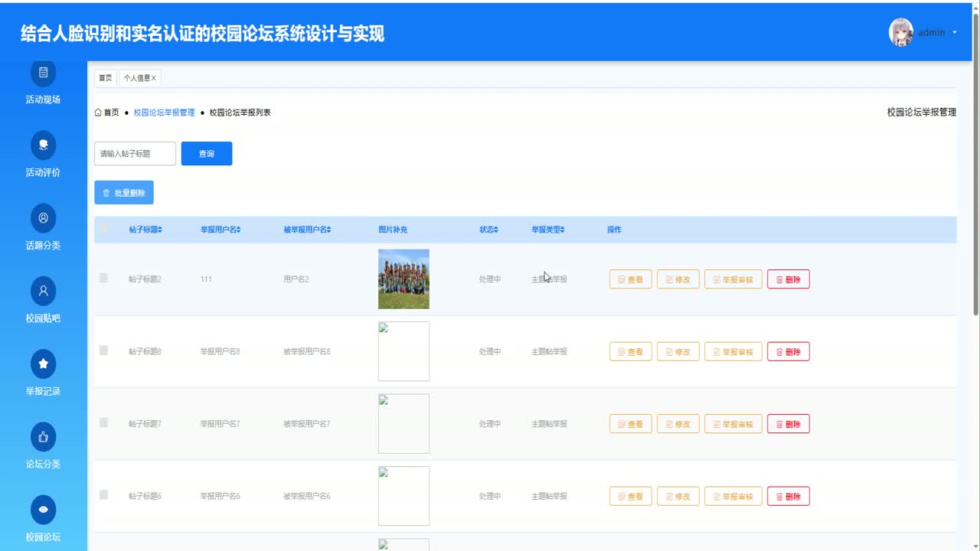Viewport: 980px width, 551px height.
Task: Click the 被举报用户名7 cell
Action: tap(307, 424)
